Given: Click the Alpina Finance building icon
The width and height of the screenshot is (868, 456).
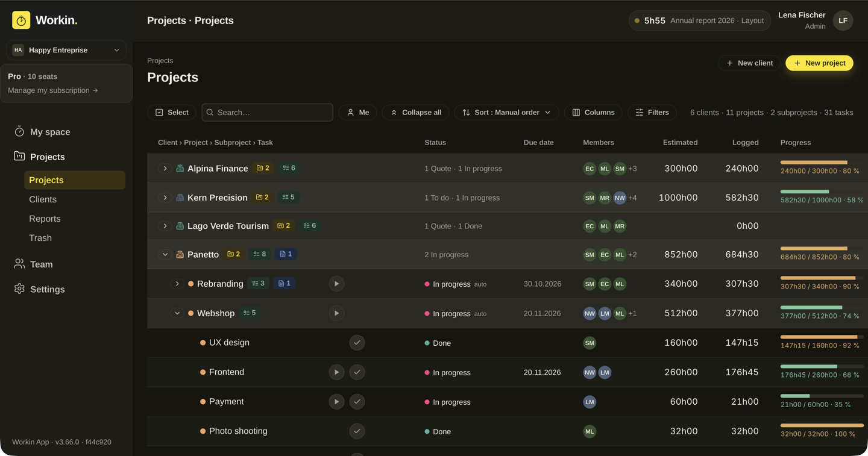Looking at the screenshot, I should click(x=180, y=169).
